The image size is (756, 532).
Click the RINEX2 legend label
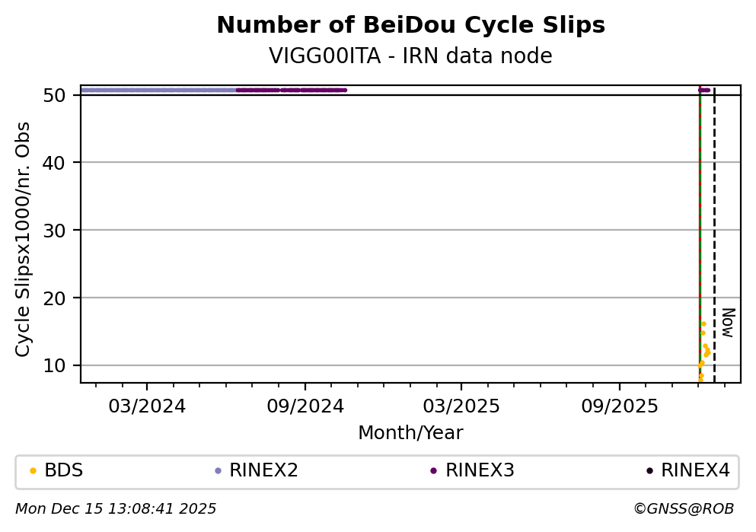pos(263,471)
